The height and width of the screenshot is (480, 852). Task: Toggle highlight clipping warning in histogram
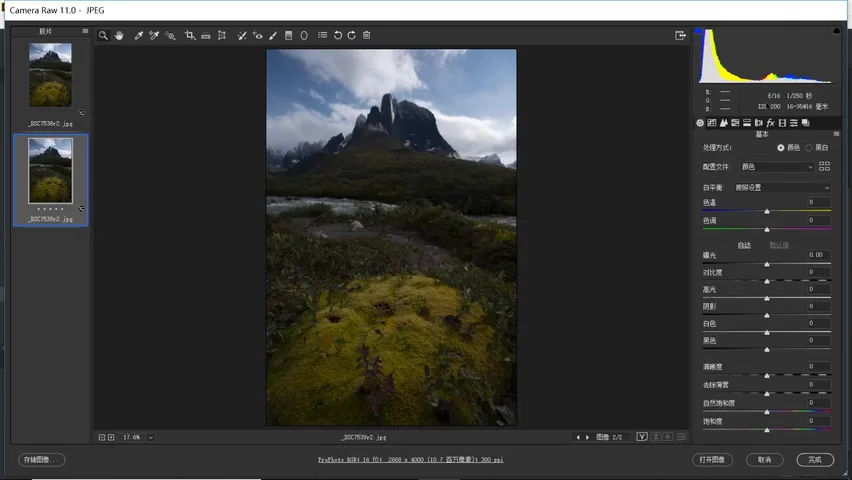tap(836, 31)
